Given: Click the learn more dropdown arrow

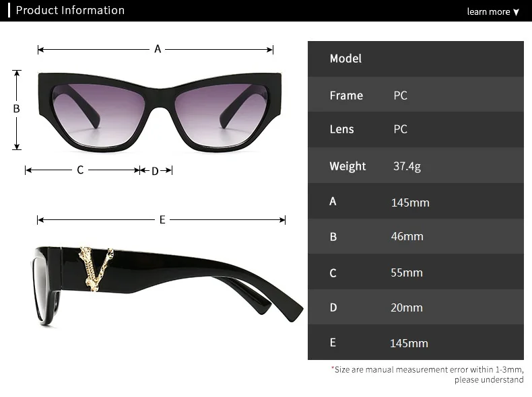Looking at the screenshot, I should [x=516, y=12].
